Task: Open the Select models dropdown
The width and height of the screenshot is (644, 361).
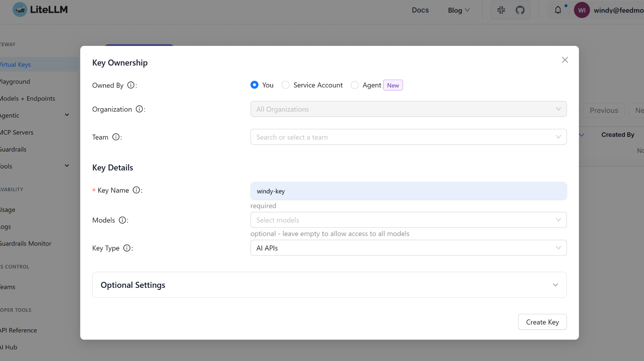Action: [x=408, y=220]
